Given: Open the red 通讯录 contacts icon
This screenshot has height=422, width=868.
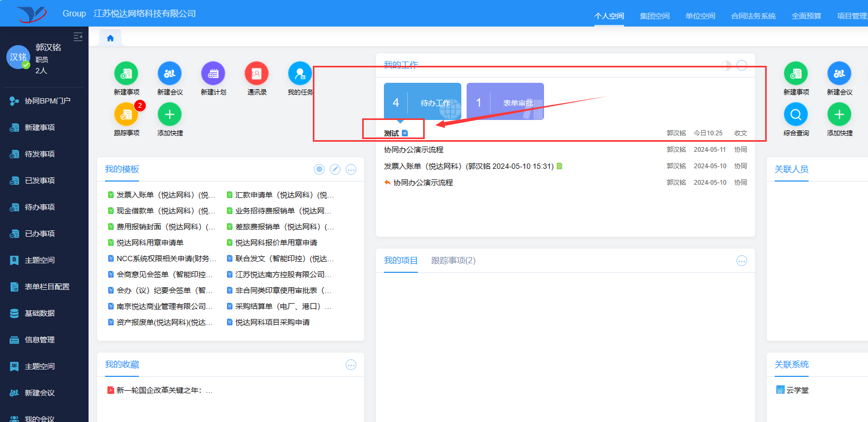Looking at the screenshot, I should (x=257, y=74).
